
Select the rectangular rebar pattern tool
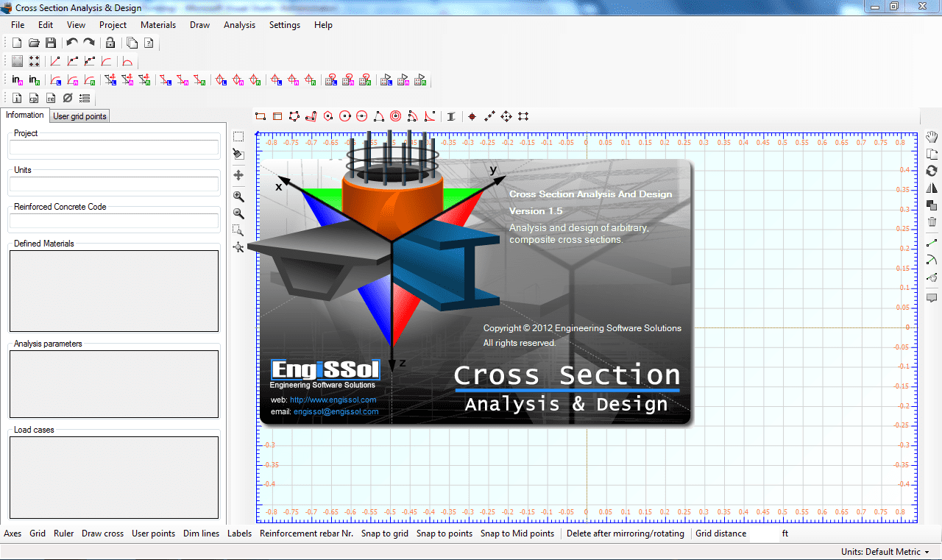(x=523, y=116)
